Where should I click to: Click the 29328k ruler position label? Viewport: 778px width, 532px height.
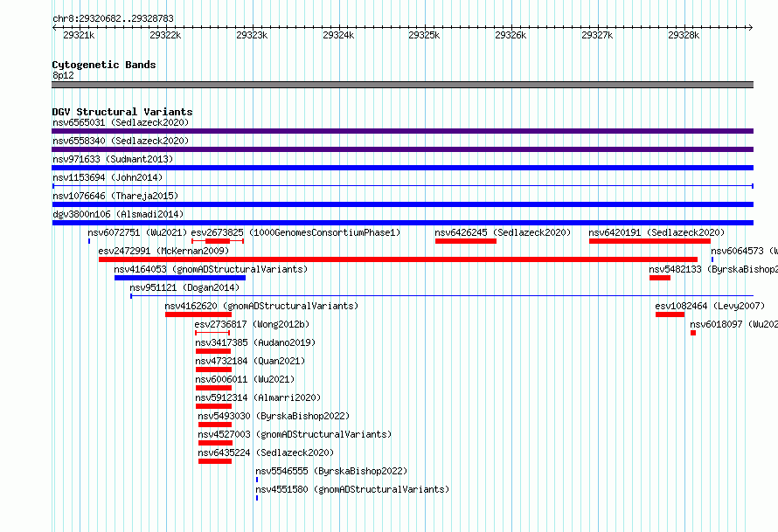[684, 35]
